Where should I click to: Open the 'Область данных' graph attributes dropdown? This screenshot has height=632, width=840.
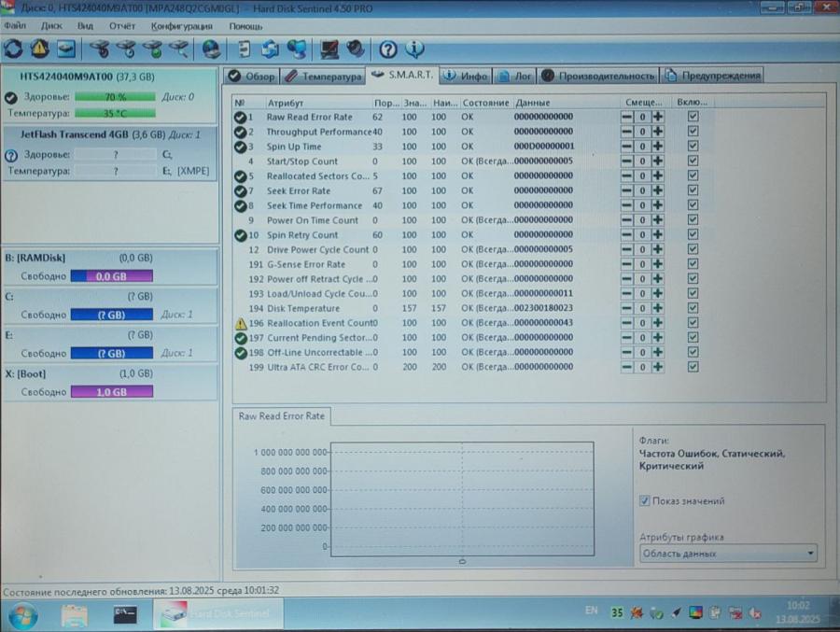click(727, 554)
